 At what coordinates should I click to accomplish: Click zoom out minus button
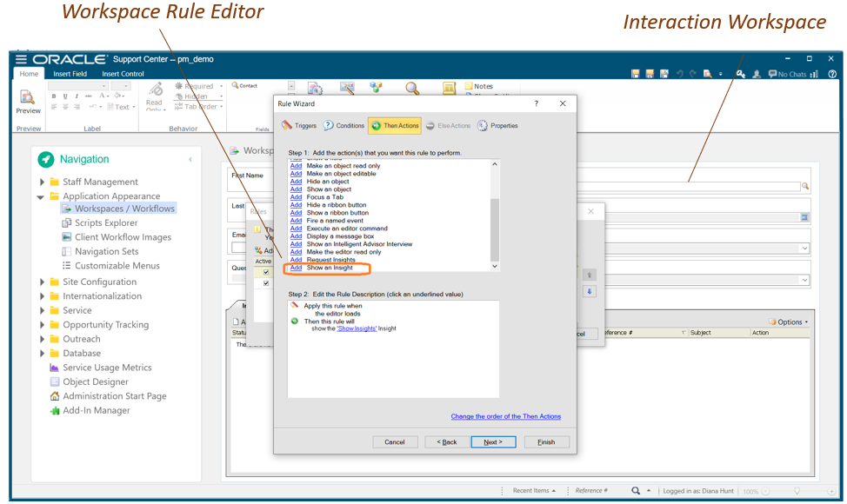coord(765,491)
